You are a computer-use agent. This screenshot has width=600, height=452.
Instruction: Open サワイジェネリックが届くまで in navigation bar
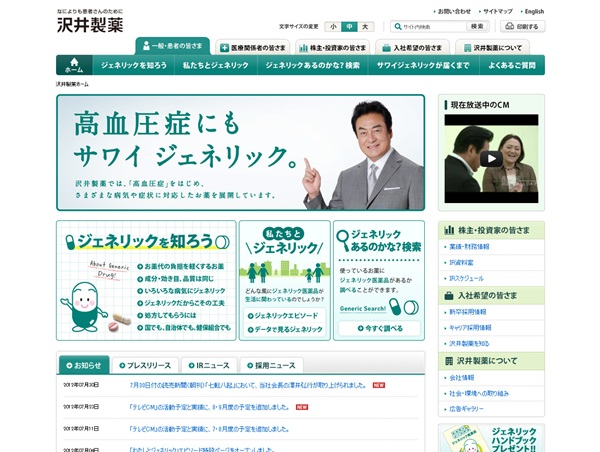[424, 65]
